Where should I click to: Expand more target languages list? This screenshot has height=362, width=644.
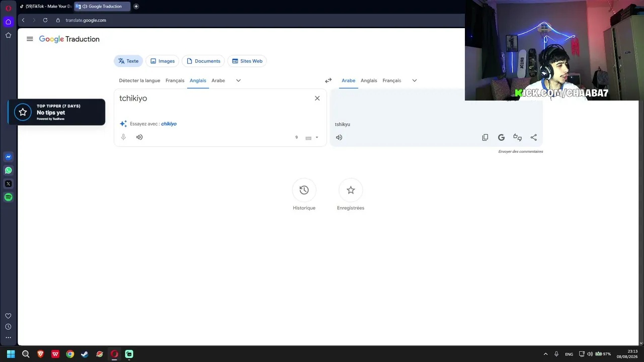(x=415, y=80)
